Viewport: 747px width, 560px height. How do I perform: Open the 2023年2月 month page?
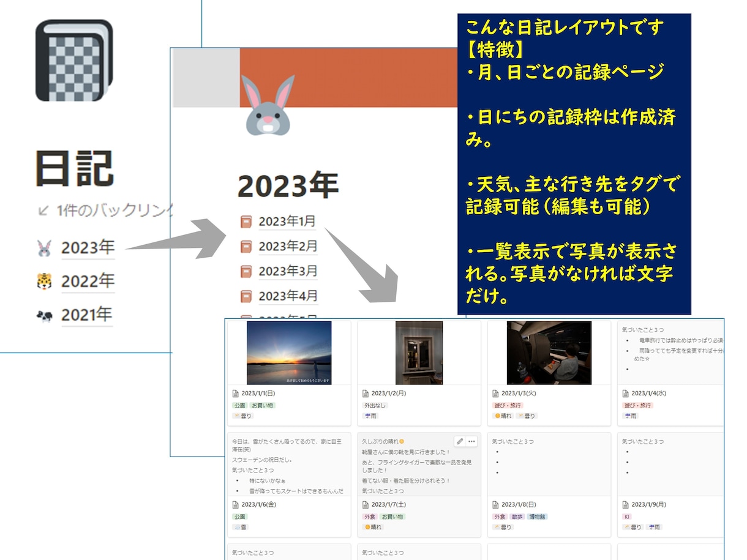(x=288, y=247)
